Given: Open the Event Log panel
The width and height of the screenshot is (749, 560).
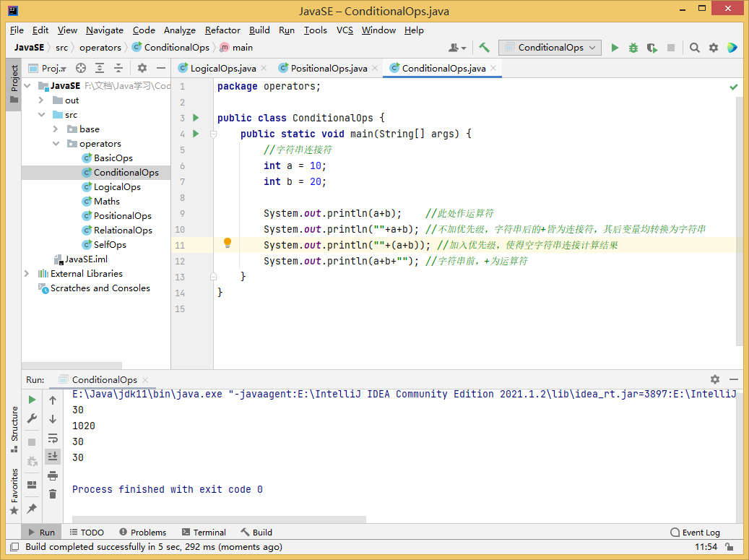Looking at the screenshot, I should tap(695, 533).
